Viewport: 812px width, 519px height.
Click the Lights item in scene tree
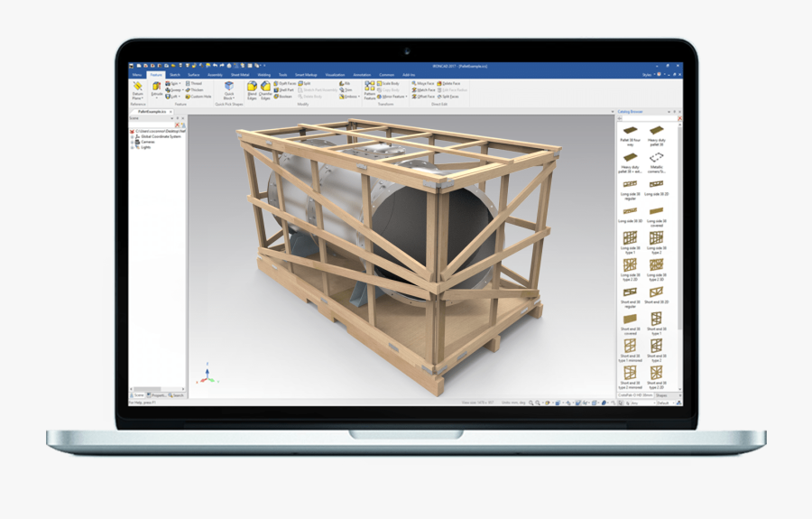pyautogui.click(x=145, y=147)
